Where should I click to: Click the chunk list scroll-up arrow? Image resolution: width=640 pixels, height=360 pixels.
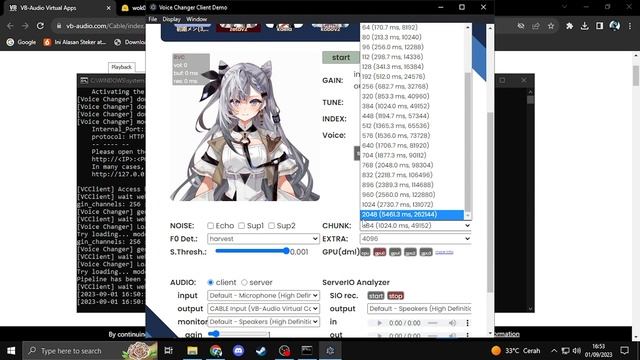coord(468,27)
